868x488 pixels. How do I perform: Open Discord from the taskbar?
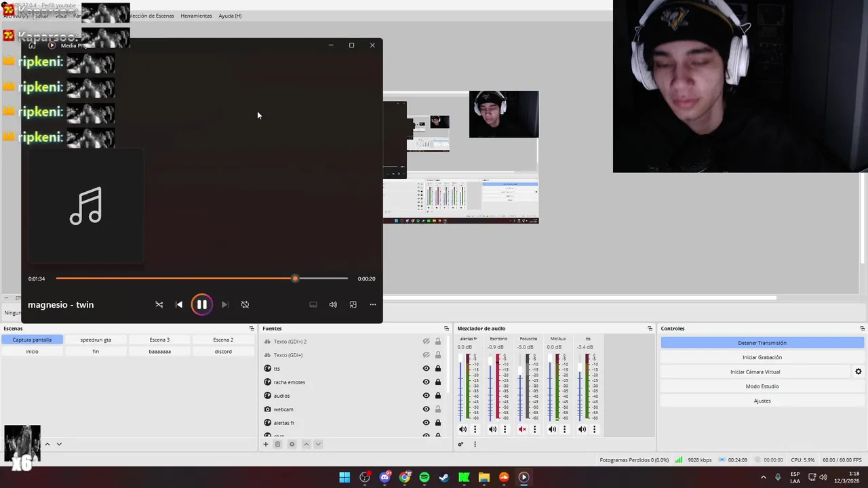(385, 477)
